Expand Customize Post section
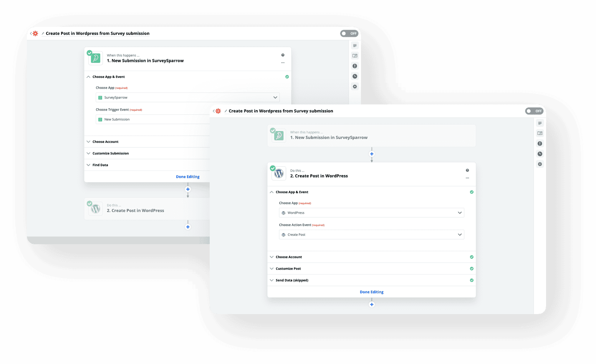This screenshot has width=596, height=364. pos(371,269)
